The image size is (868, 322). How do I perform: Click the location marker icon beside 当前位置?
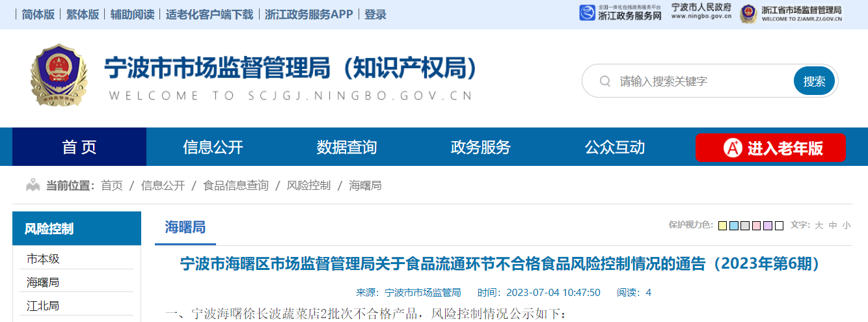tap(33, 185)
